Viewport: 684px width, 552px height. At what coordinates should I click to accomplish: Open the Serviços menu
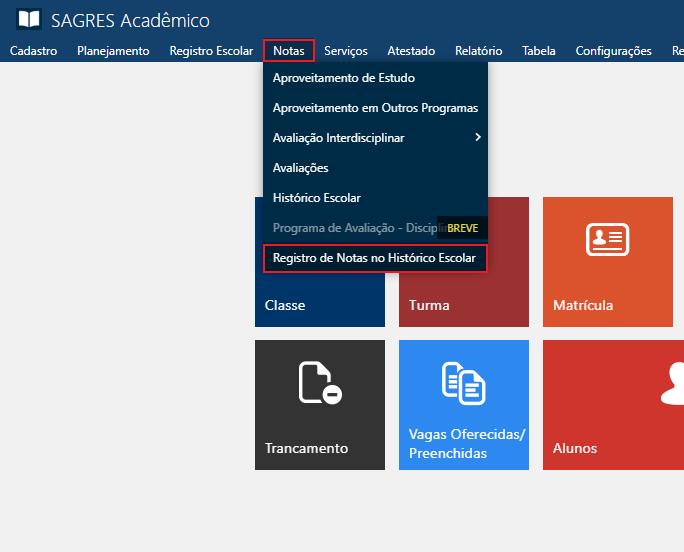346,51
